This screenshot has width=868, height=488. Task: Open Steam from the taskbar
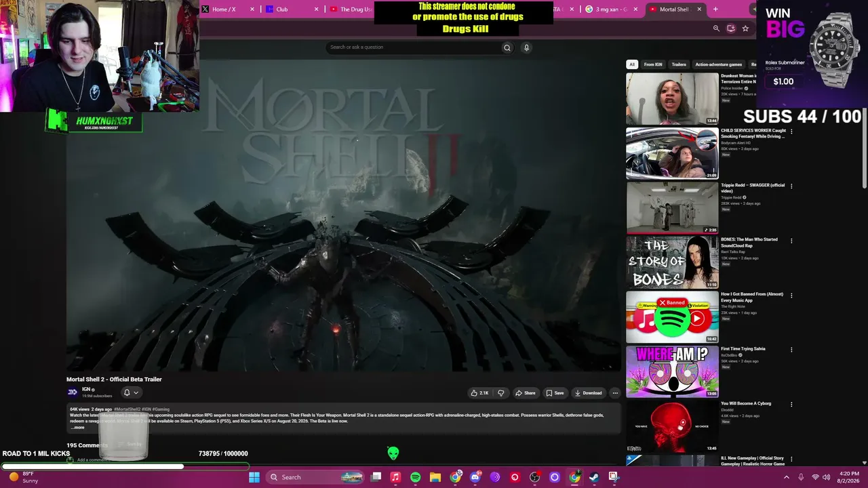594,477
